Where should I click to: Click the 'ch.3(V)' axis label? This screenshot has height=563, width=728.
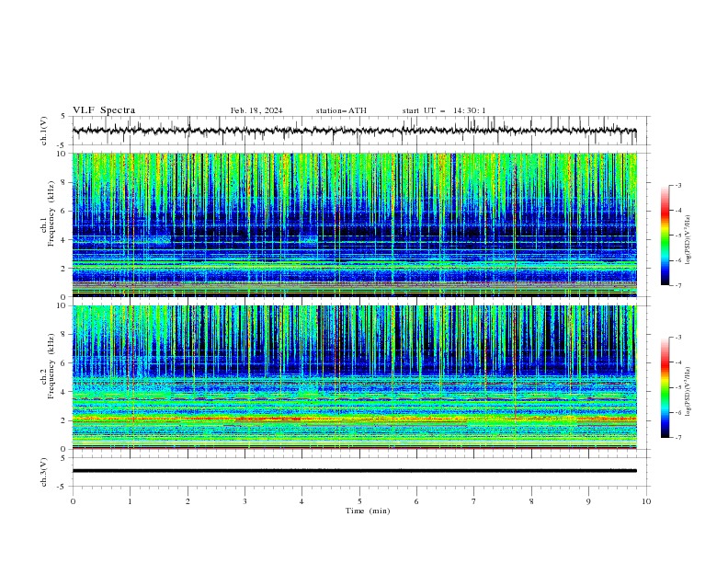pos(44,472)
